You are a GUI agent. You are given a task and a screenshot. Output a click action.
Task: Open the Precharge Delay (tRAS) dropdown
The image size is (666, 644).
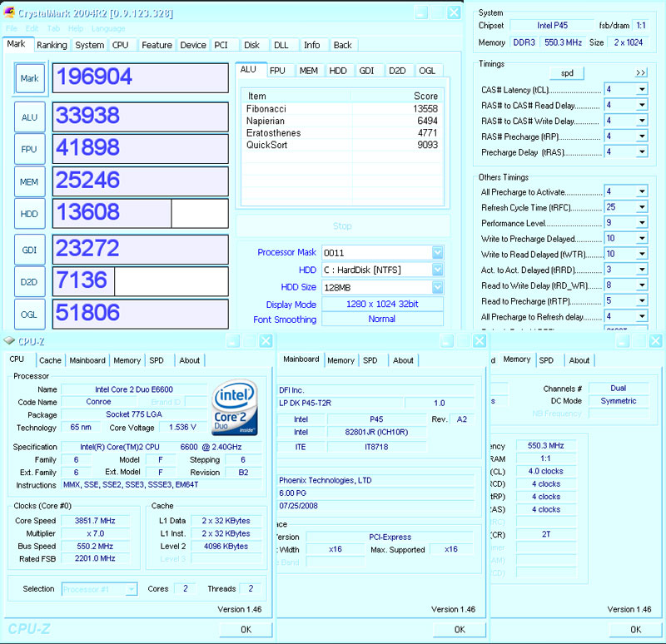(x=642, y=151)
